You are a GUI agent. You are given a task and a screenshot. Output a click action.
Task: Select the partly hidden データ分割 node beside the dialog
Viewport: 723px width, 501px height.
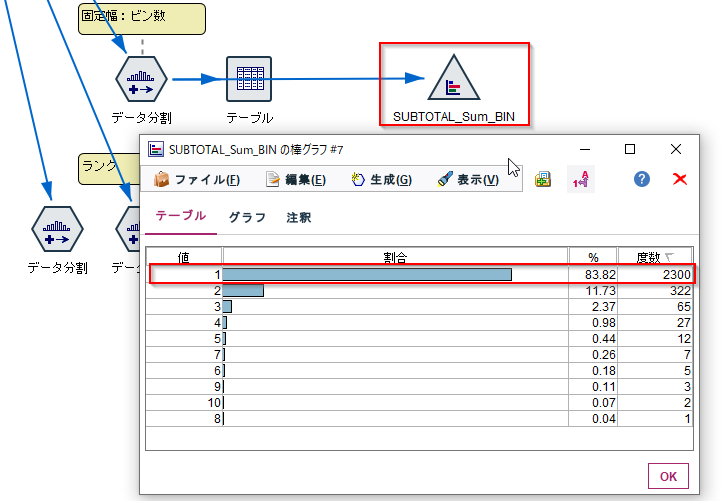(x=128, y=229)
